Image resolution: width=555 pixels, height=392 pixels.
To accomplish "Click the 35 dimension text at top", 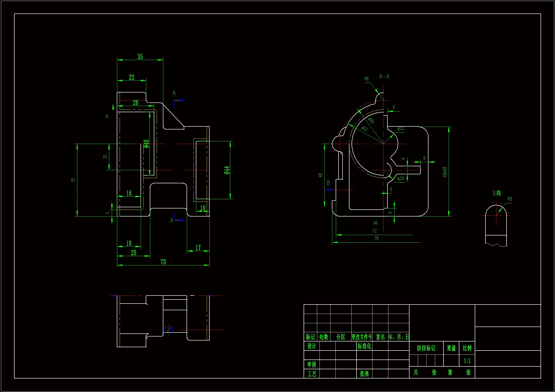I will (140, 57).
